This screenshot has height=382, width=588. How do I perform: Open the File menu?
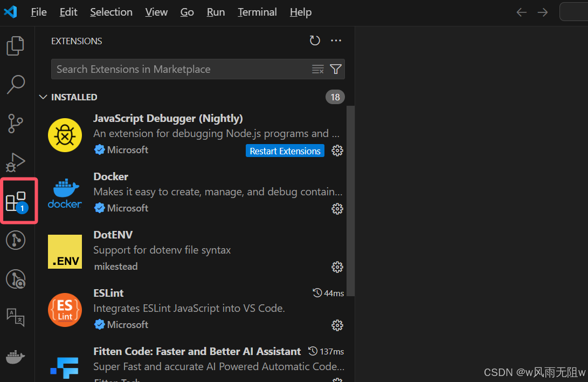click(x=39, y=12)
